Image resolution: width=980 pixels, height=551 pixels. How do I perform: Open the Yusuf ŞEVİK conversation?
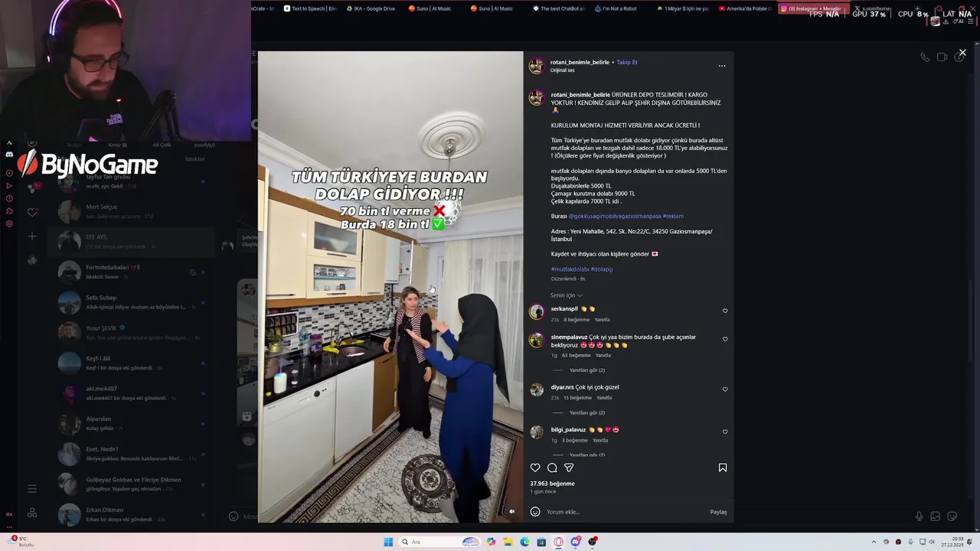tap(130, 332)
